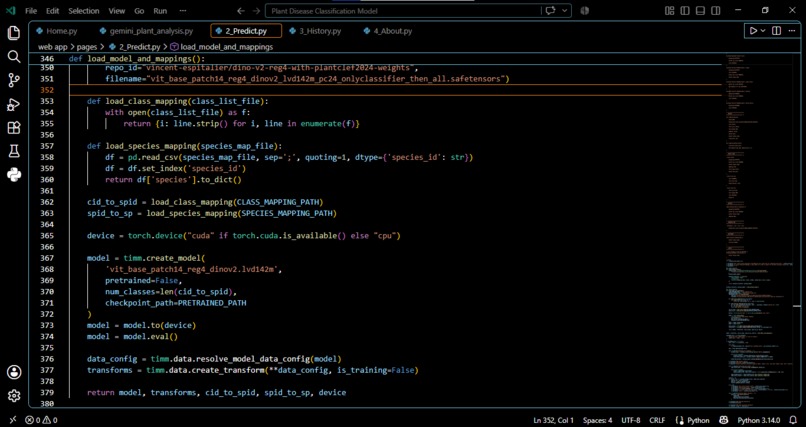Image resolution: width=806 pixels, height=427 pixels.
Task: Open notifications bell in status bar
Action: [x=793, y=420]
